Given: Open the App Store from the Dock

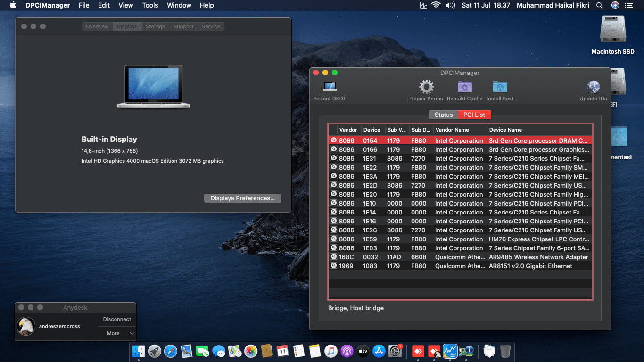Looking at the screenshot, I should [379, 351].
